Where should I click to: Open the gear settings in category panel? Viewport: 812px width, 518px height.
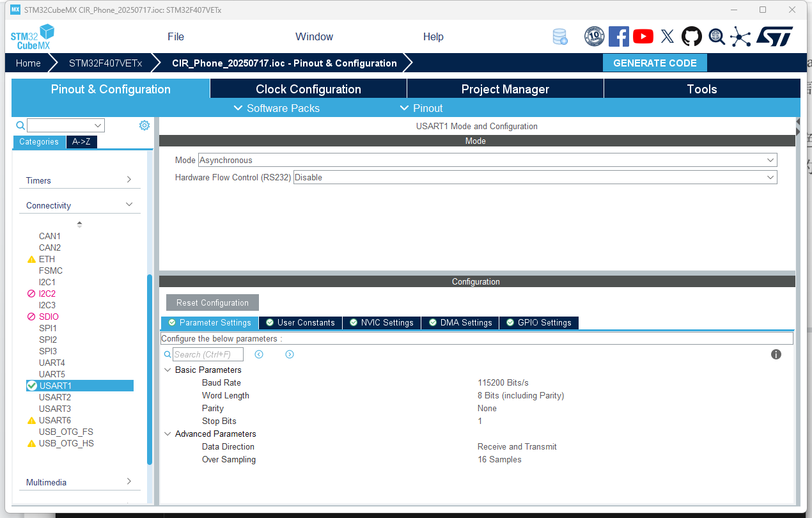point(144,125)
